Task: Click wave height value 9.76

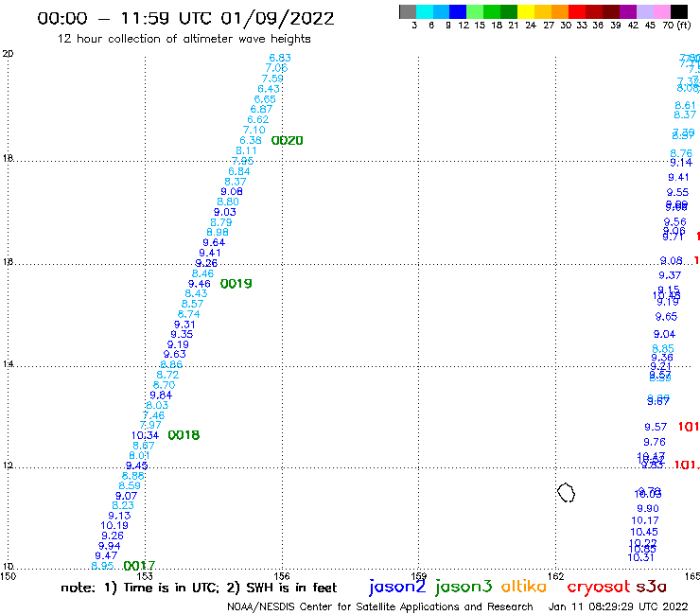Action: (x=654, y=442)
